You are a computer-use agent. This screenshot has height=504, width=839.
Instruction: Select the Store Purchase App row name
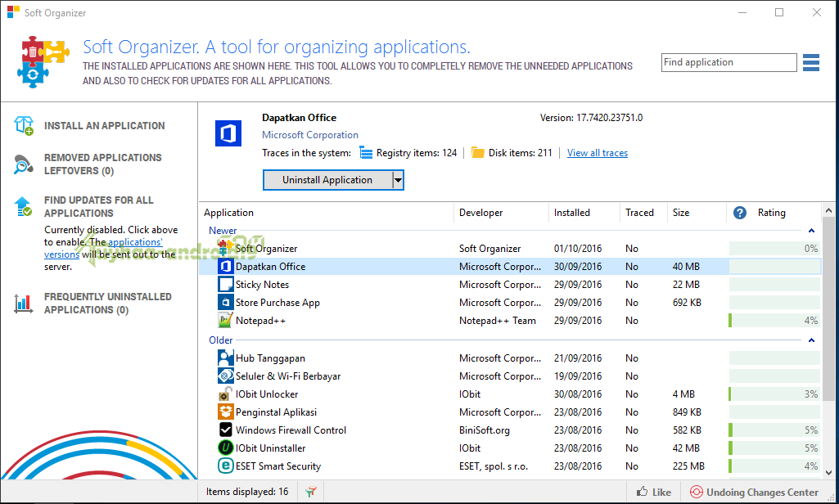click(x=277, y=303)
